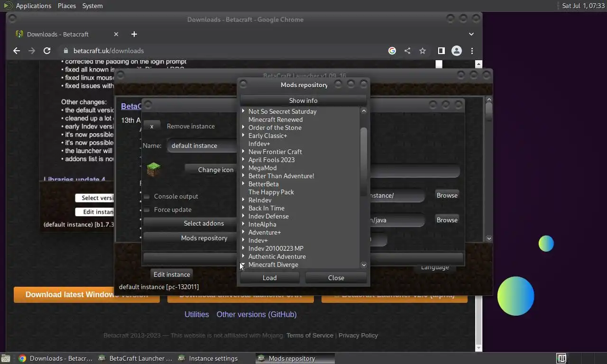Open System menu in top panel
This screenshot has width=607, height=364.
(92, 6)
